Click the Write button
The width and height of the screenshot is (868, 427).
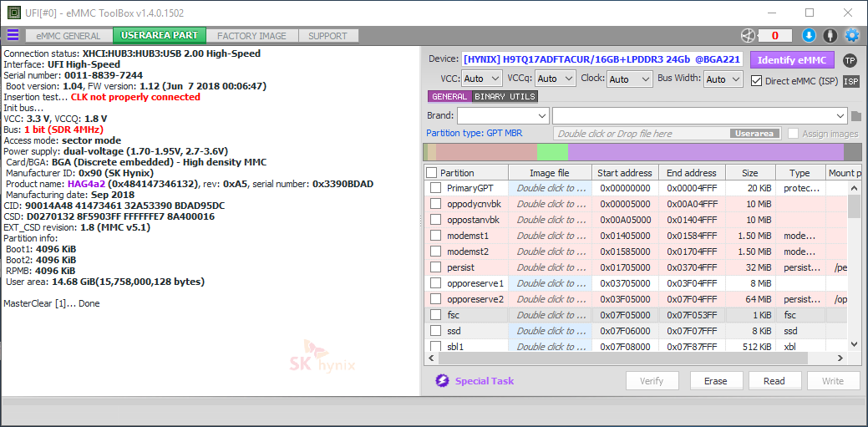click(833, 381)
